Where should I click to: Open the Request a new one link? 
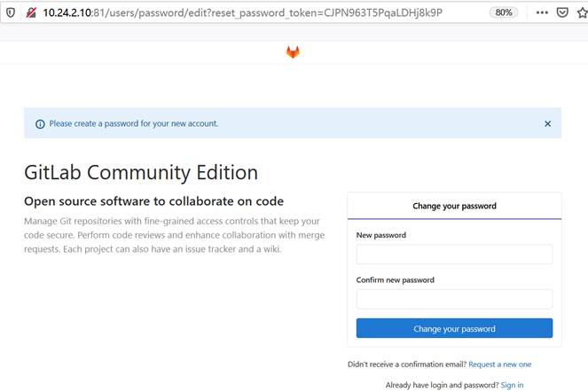[x=500, y=365]
